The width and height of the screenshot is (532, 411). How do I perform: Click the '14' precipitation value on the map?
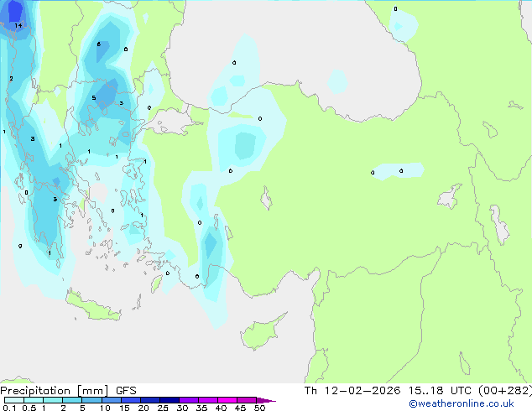coord(18,25)
